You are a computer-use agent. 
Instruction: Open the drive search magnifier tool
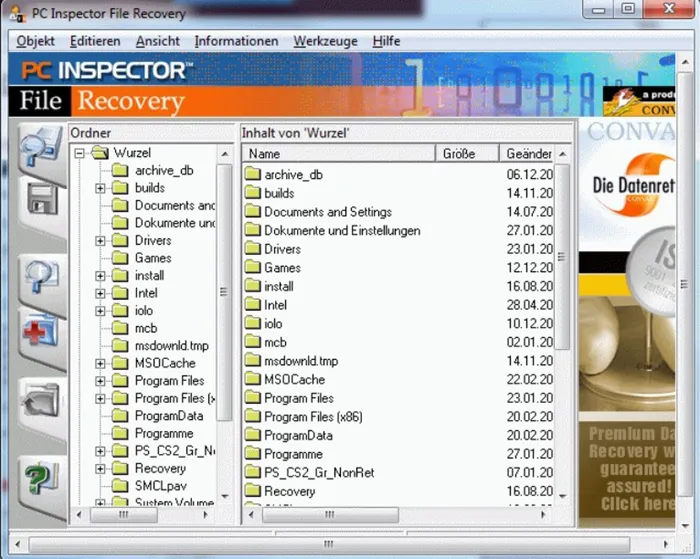pos(40,147)
